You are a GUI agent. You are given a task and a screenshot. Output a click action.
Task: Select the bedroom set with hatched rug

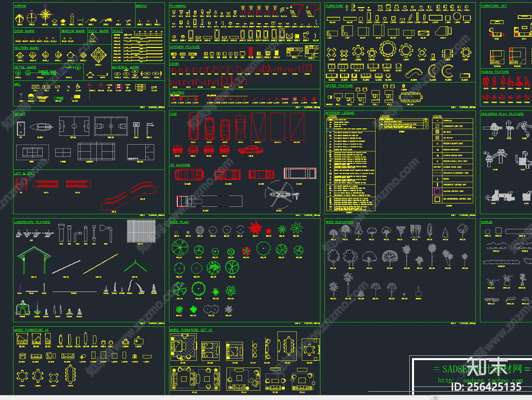(x=184, y=347)
